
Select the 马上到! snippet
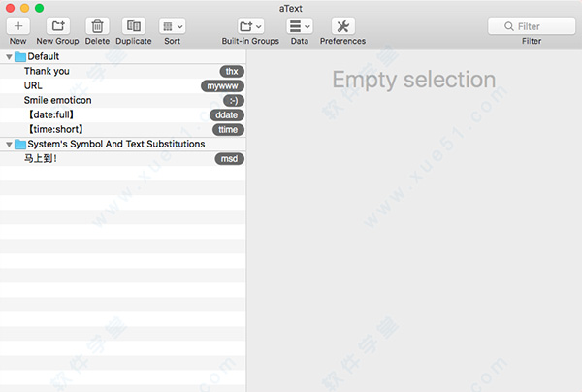pyautogui.click(x=122, y=159)
